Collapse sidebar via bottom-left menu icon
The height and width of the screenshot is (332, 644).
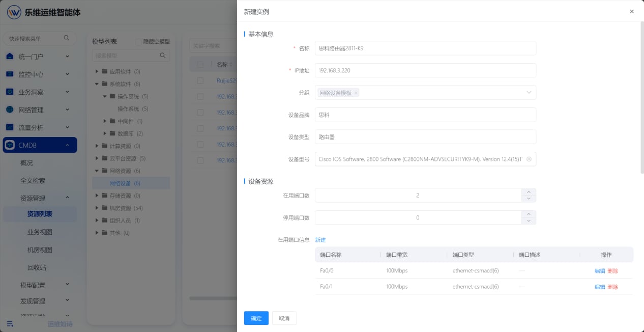pyautogui.click(x=10, y=323)
